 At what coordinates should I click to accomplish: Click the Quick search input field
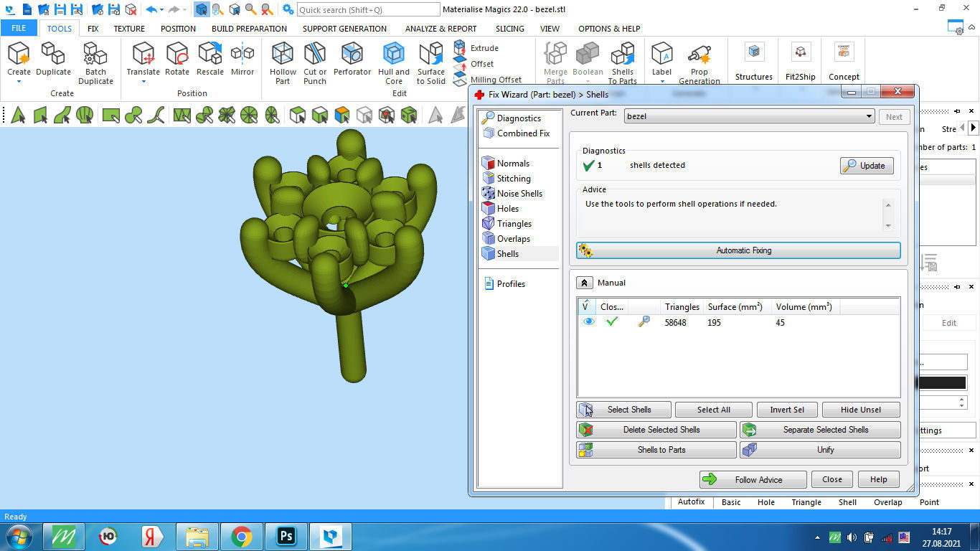coord(368,9)
